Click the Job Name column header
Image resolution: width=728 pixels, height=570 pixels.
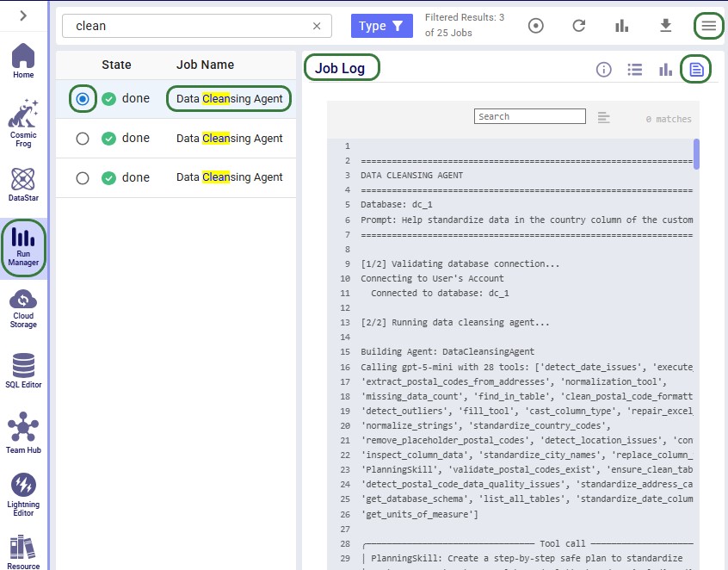205,65
